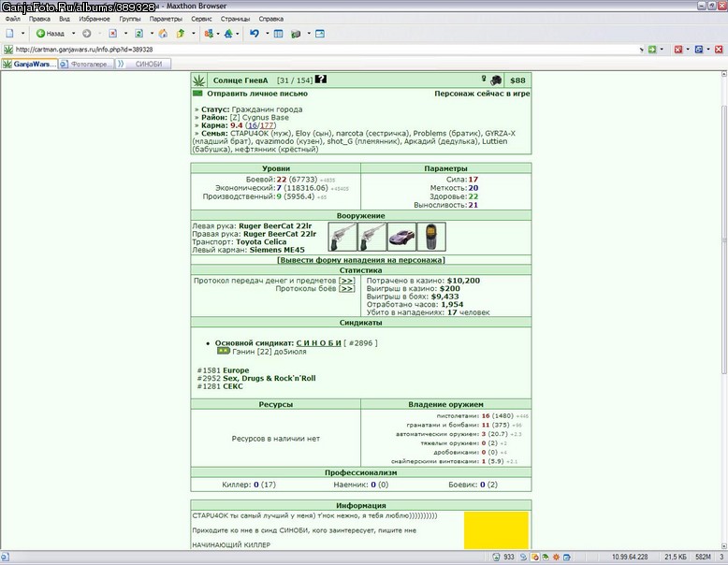Image resolution: width=728 pixels, height=565 pixels.
Task: Click the Siemens ME45 phone thumbnail
Action: (431, 237)
